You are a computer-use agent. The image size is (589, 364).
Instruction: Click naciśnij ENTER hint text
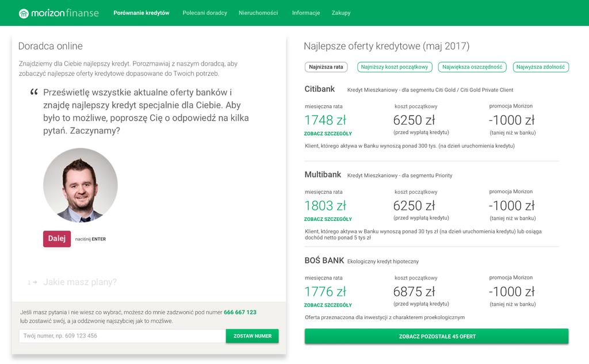90,239
